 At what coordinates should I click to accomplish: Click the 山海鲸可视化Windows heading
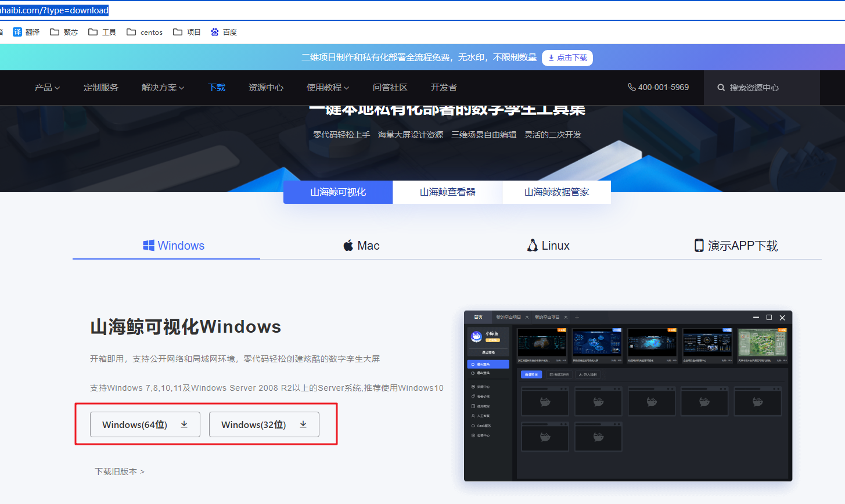[186, 327]
